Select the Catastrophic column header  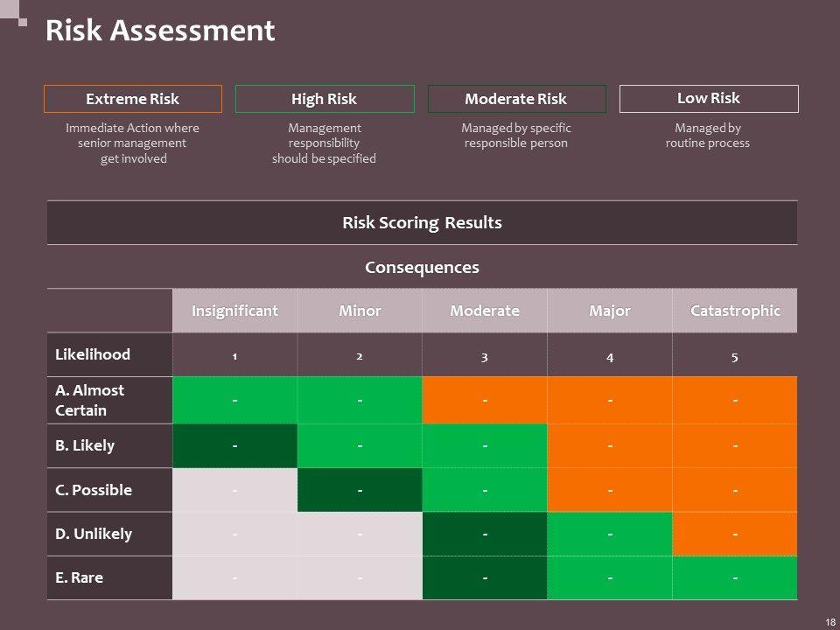[x=735, y=311]
